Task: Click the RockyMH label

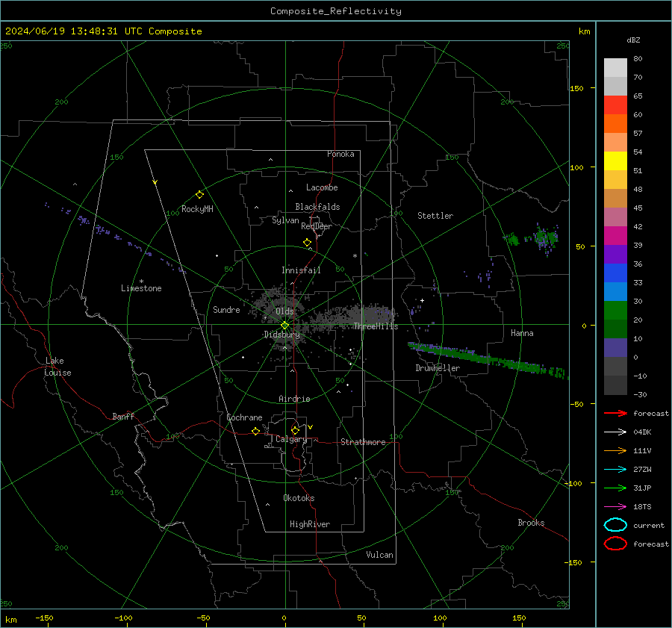Action: 197,209
